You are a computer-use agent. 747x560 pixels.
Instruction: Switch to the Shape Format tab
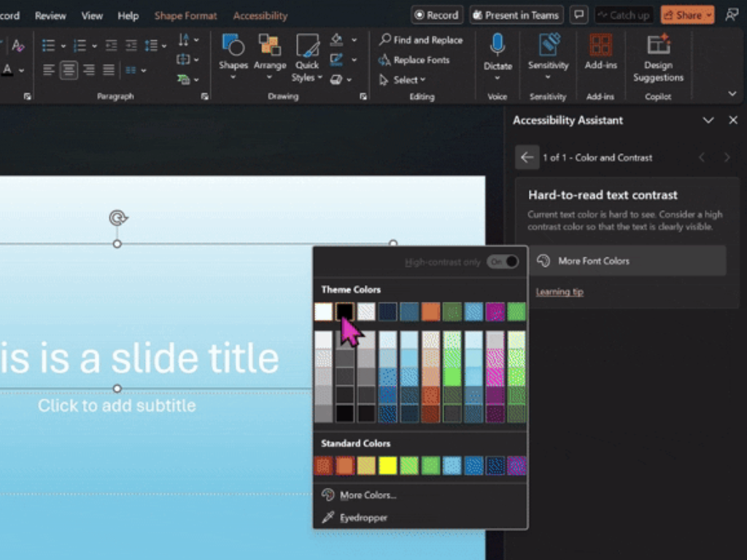click(x=185, y=15)
